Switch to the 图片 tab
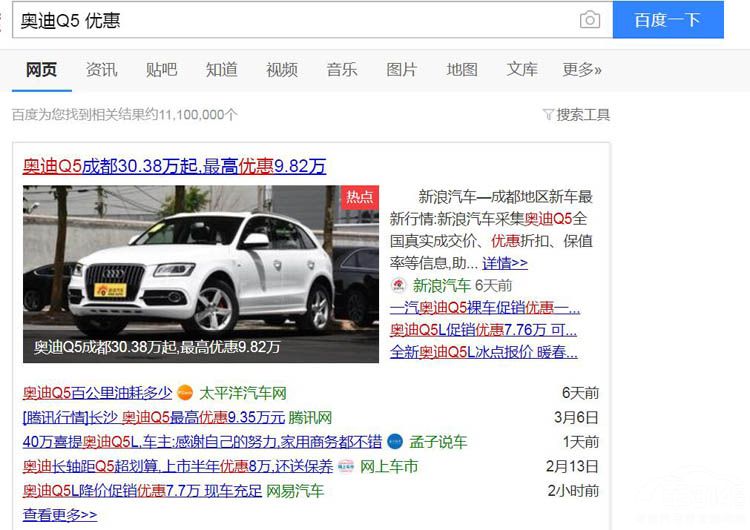Viewport: 750px width, 530px height. pyautogui.click(x=402, y=70)
